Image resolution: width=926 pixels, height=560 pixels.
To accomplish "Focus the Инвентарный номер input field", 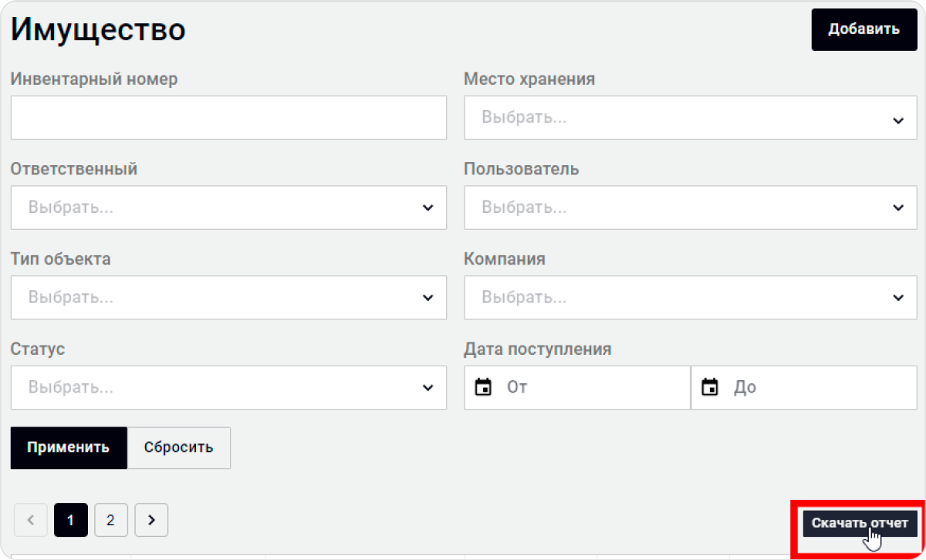I will click(x=228, y=118).
